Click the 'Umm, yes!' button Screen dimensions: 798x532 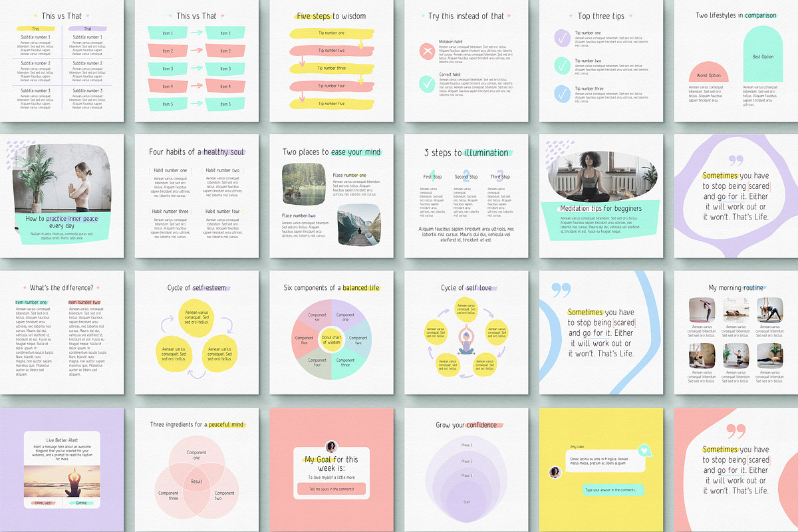pyautogui.click(x=43, y=503)
